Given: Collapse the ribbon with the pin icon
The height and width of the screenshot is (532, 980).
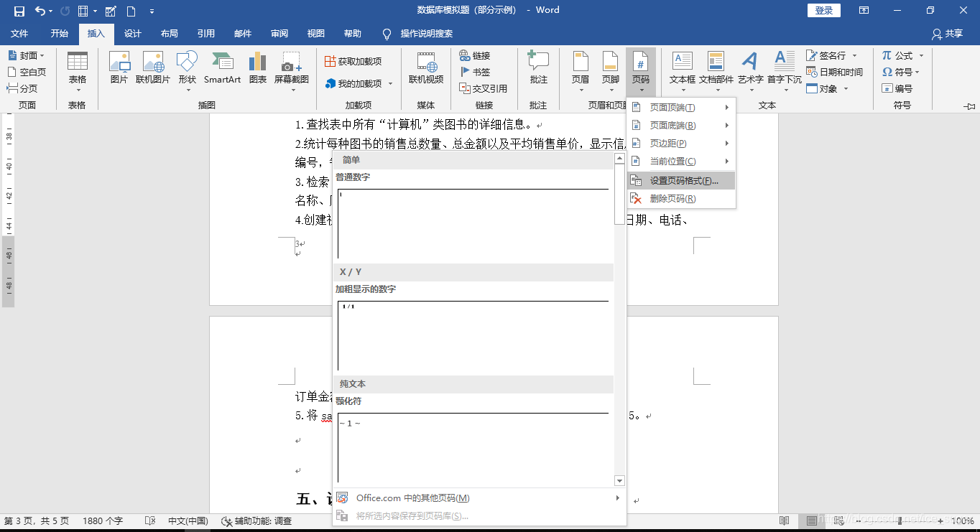Looking at the screenshot, I should pyautogui.click(x=970, y=106).
